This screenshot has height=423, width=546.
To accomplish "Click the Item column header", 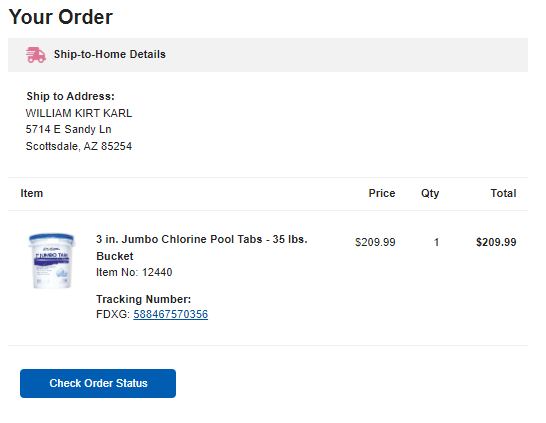I will pyautogui.click(x=32, y=193).
